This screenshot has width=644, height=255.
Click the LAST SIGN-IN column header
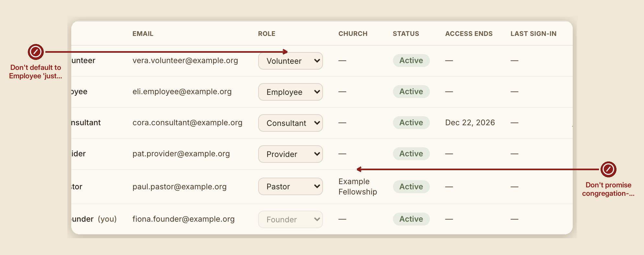tap(534, 34)
